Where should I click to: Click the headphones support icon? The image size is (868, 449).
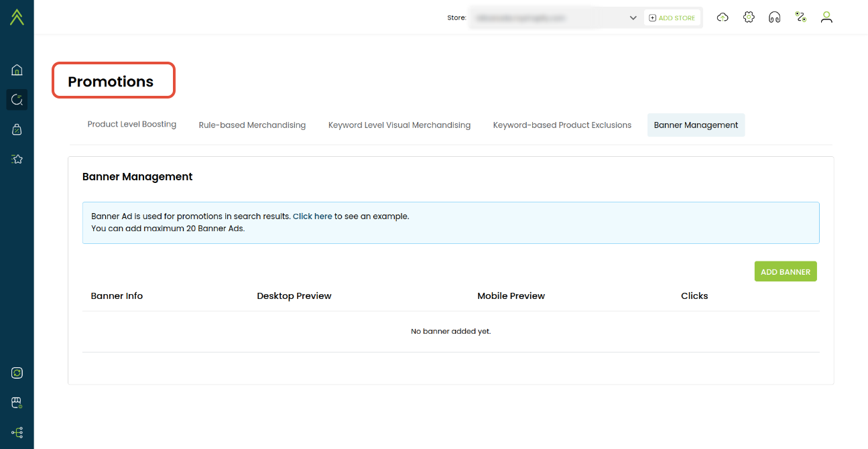(x=774, y=17)
